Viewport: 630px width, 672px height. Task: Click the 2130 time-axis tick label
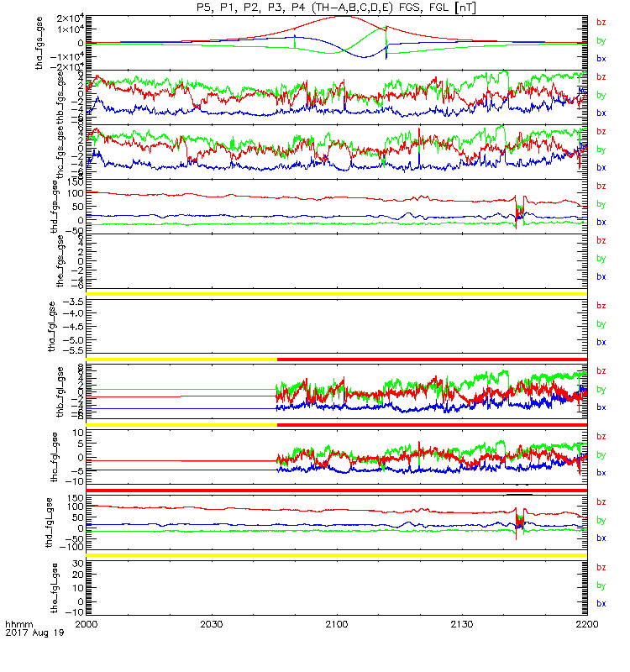click(462, 624)
